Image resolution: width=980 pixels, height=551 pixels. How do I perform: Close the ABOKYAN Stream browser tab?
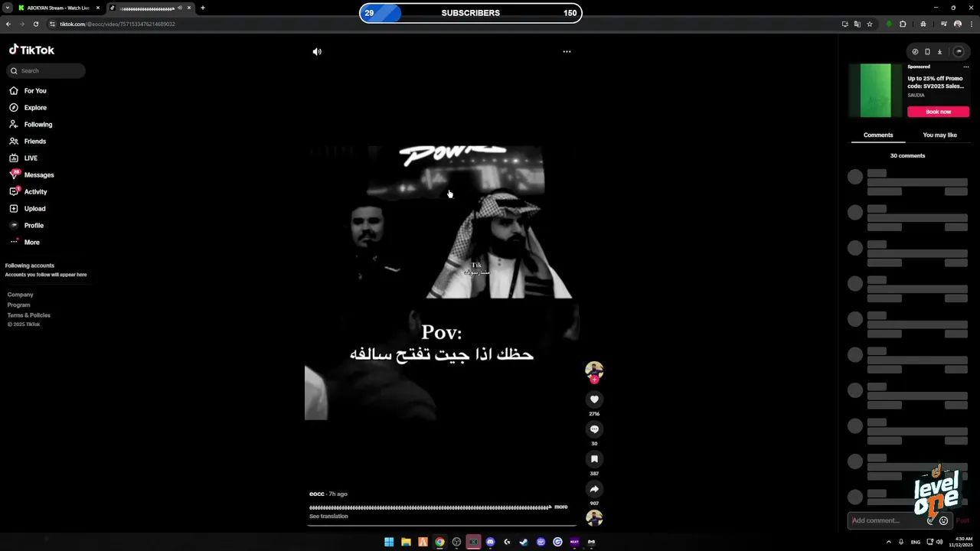pos(98,8)
